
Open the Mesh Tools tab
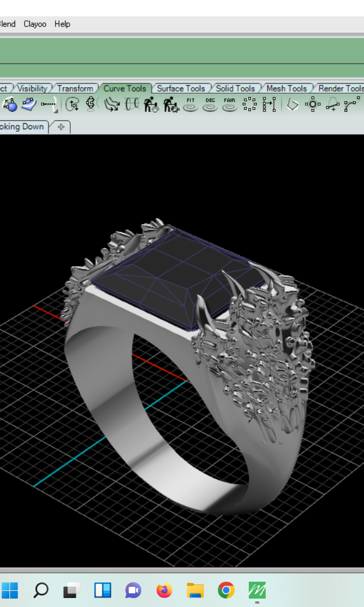pos(286,88)
